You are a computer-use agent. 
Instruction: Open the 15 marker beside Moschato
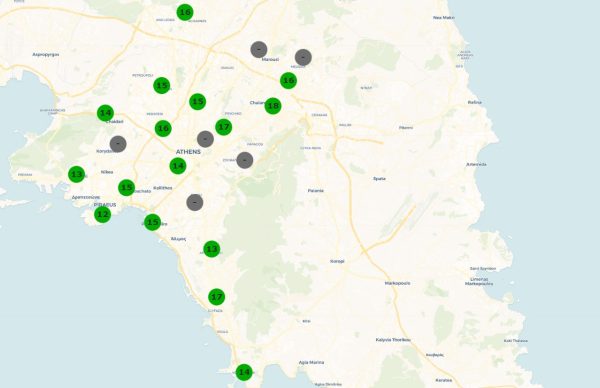click(126, 187)
